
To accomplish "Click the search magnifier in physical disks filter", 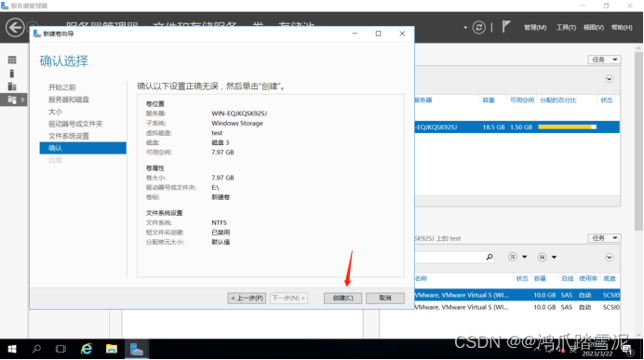I will (x=490, y=257).
